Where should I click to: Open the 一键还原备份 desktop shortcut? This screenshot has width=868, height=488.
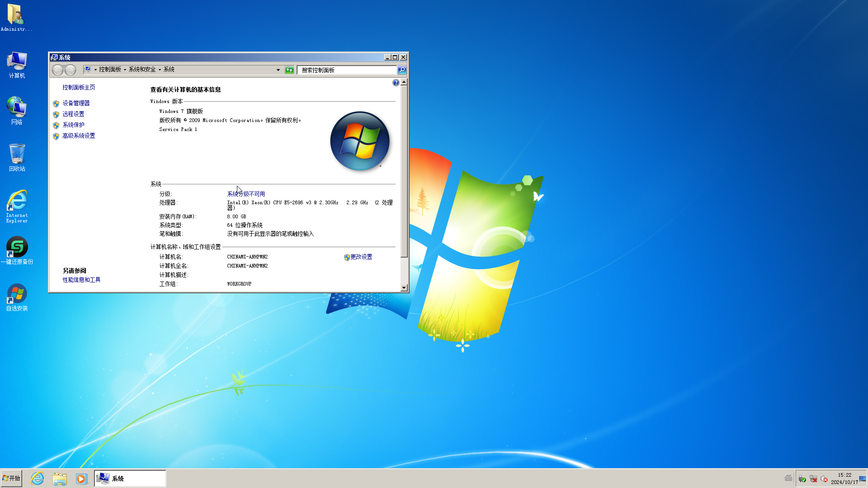[x=17, y=251]
